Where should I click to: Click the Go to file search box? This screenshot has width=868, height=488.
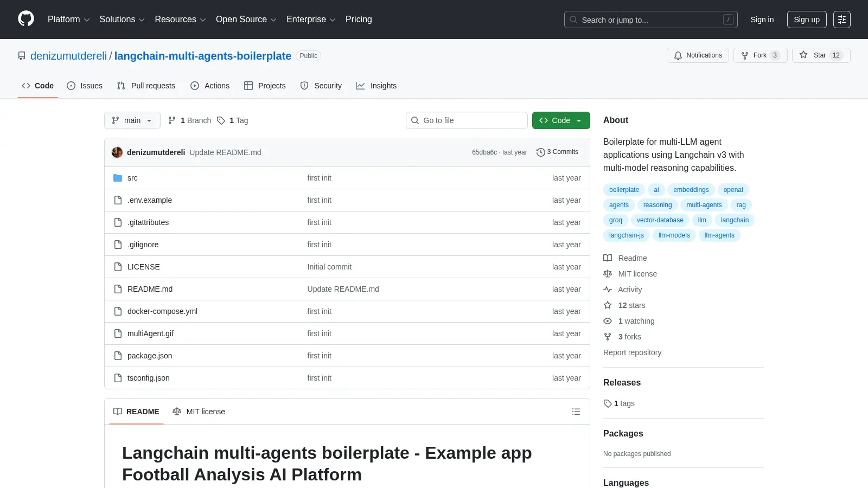(x=467, y=120)
